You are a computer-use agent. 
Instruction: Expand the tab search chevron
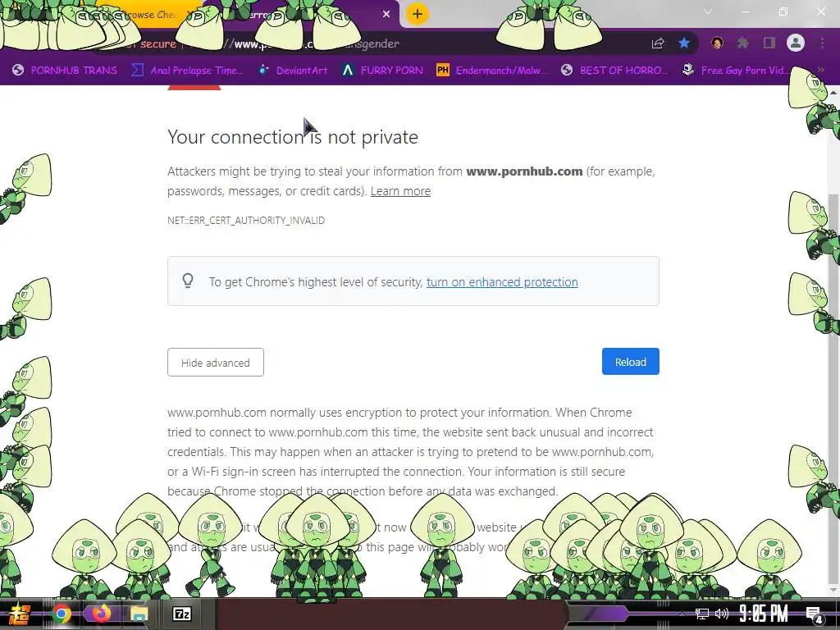pos(708,11)
